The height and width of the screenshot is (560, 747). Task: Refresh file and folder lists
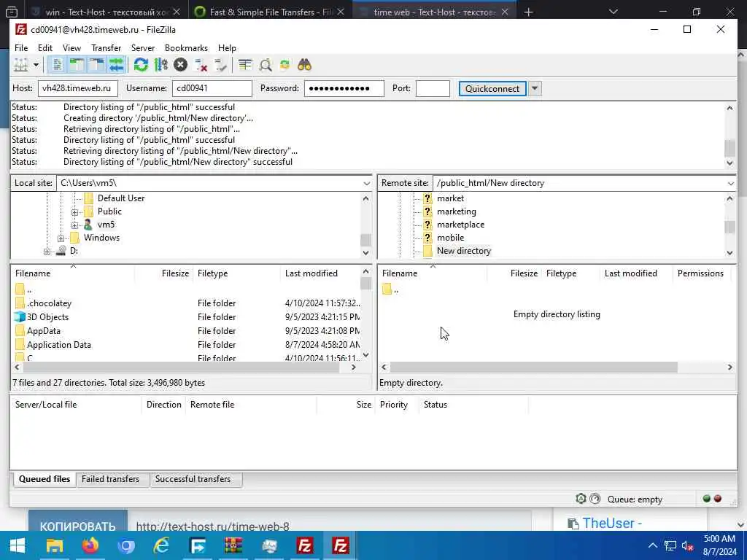[141, 65]
